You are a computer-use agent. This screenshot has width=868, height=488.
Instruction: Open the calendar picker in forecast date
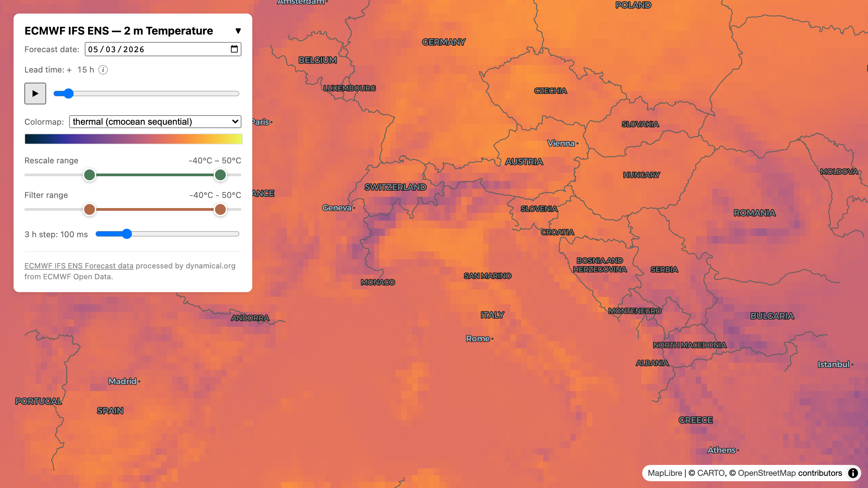[x=234, y=49]
